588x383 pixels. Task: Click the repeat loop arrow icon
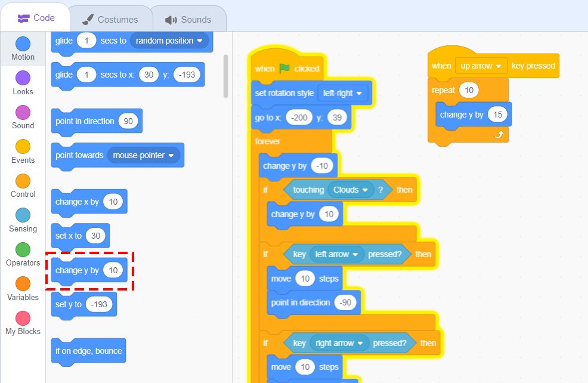[x=499, y=135]
